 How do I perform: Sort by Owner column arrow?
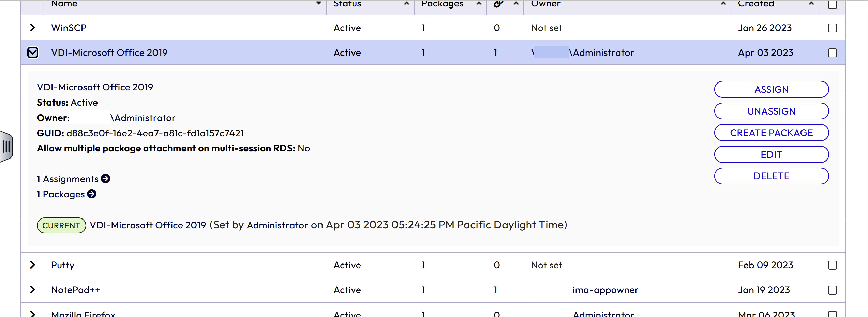click(x=723, y=3)
